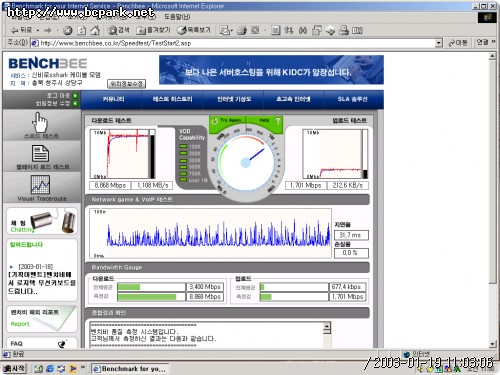
Task: Open the Back button history dropdown arrow
Action: (x=38, y=30)
